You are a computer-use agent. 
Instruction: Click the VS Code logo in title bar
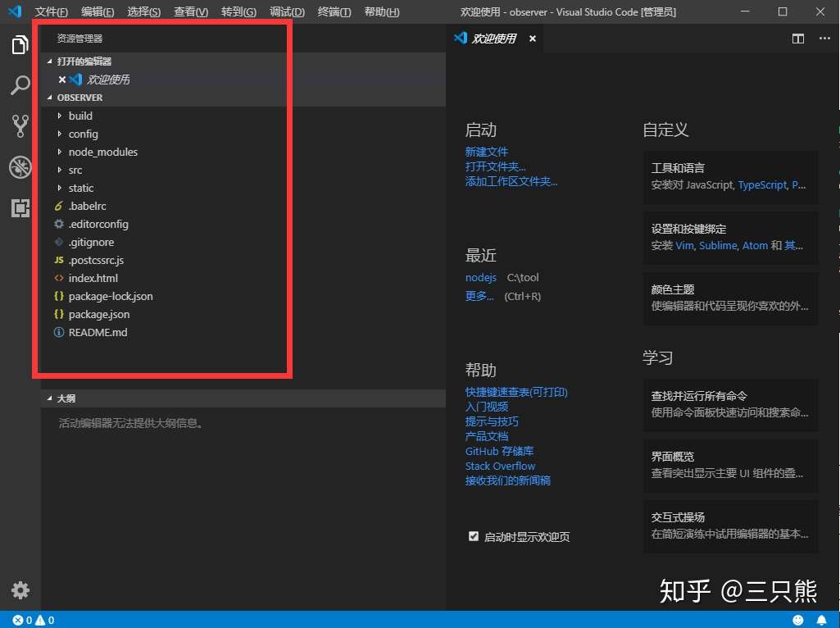pos(15,11)
